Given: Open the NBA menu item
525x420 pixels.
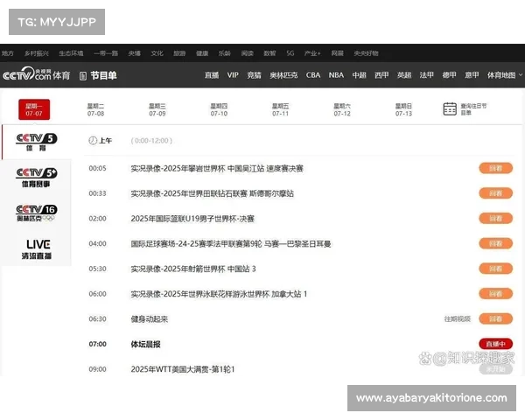Looking at the screenshot, I should 336,75.
